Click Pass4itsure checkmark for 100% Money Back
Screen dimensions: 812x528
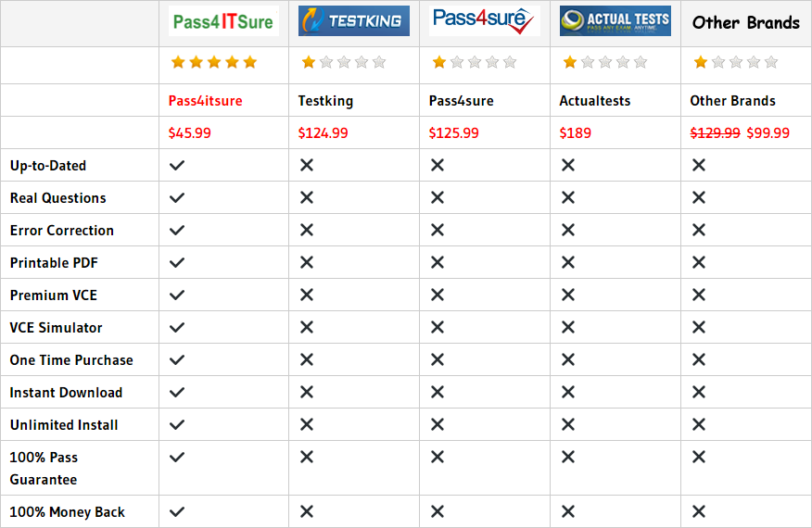pyautogui.click(x=177, y=512)
